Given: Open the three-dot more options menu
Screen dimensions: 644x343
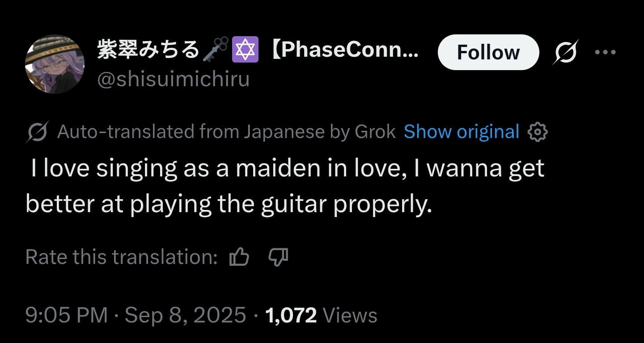Looking at the screenshot, I should click(606, 52).
